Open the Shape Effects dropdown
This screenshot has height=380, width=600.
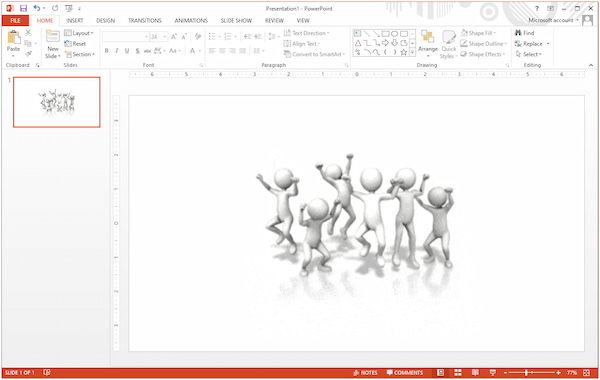click(x=483, y=54)
